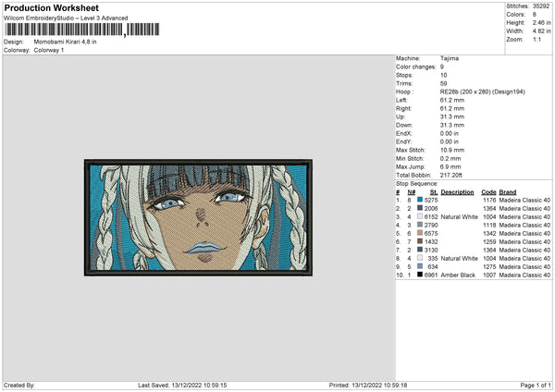
Task: Click stitch count '5275' in stop 1
Action: tap(431, 200)
